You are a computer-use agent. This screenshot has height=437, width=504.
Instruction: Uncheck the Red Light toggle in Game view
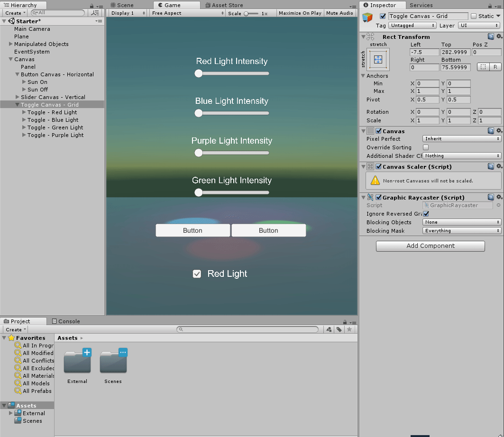197,274
